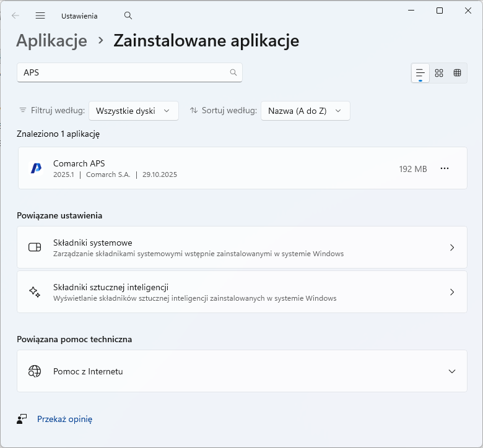Select the Comarch S.A. publisher text
The height and width of the screenshot is (448, 483).
tap(108, 174)
